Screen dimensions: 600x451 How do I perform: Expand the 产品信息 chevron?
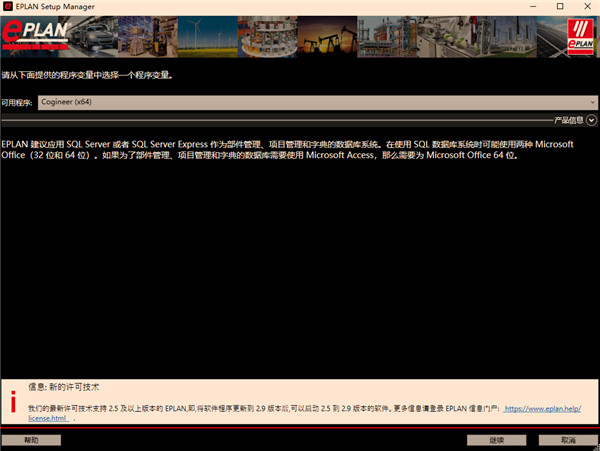tap(592, 120)
